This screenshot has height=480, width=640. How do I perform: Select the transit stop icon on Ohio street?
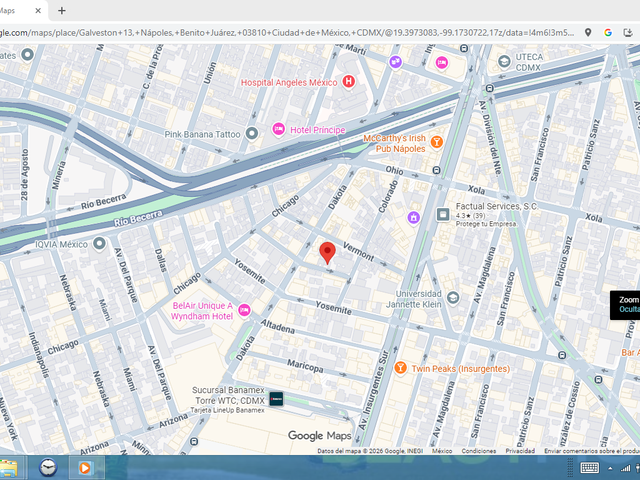(437, 170)
